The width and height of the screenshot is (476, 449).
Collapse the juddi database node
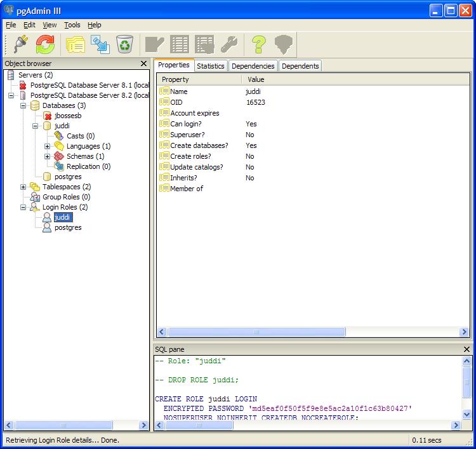click(35, 126)
